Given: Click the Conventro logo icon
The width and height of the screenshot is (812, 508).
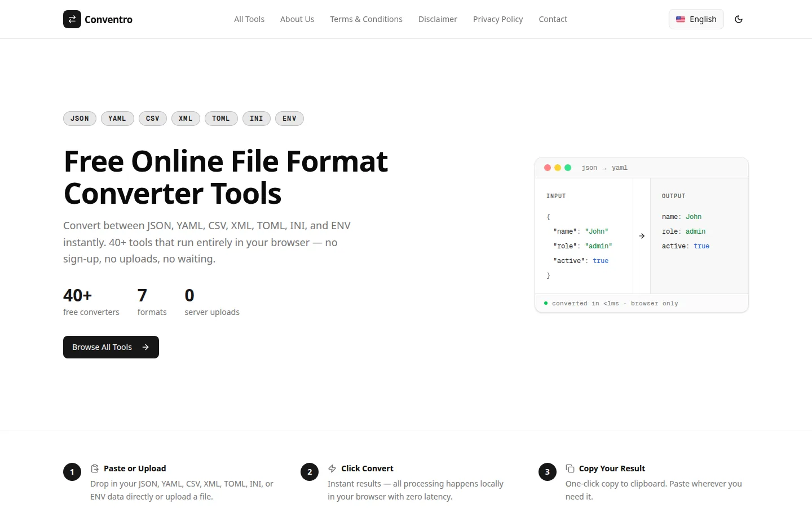Looking at the screenshot, I should [x=72, y=19].
